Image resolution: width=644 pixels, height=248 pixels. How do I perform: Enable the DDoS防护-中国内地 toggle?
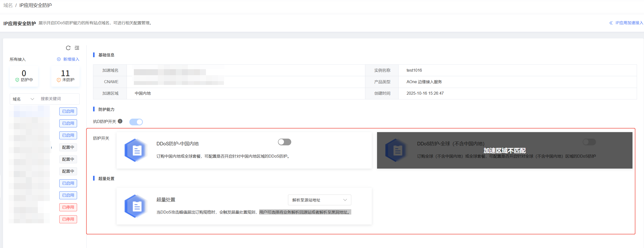pos(284,142)
